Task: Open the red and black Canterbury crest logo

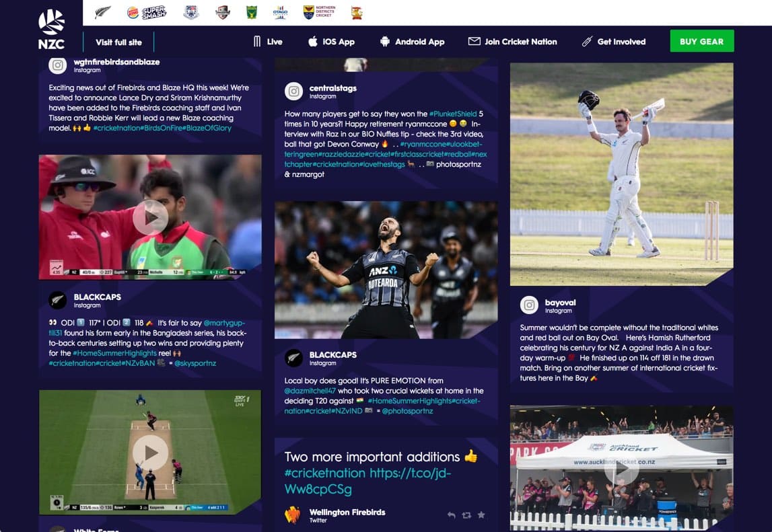Action: [223, 12]
